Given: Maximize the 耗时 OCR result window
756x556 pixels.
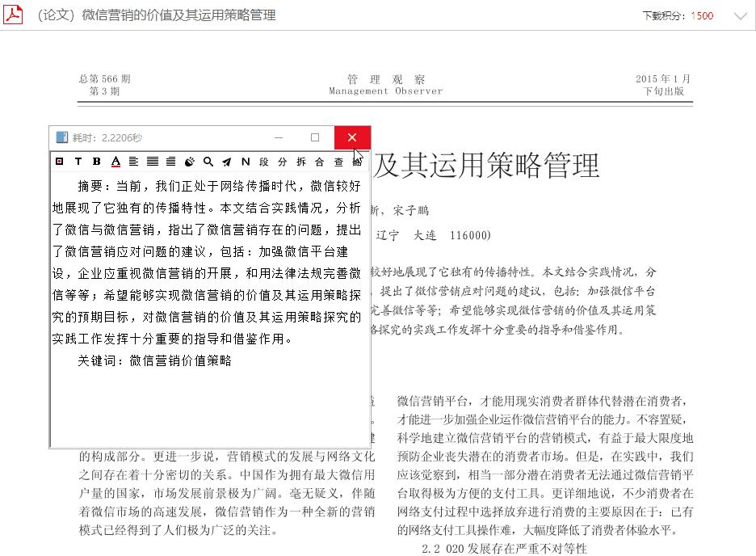Looking at the screenshot, I should [315, 138].
